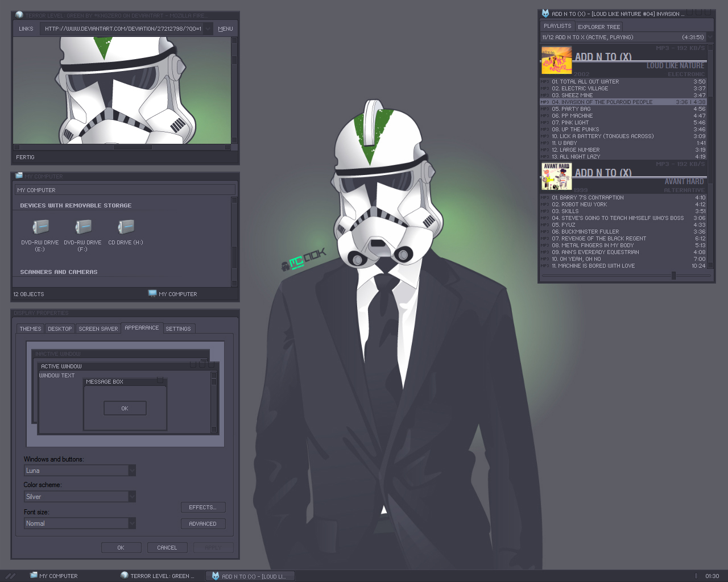The image size is (728, 582).
Task: Select track 06. Buckminster Fuller
Action: point(623,232)
